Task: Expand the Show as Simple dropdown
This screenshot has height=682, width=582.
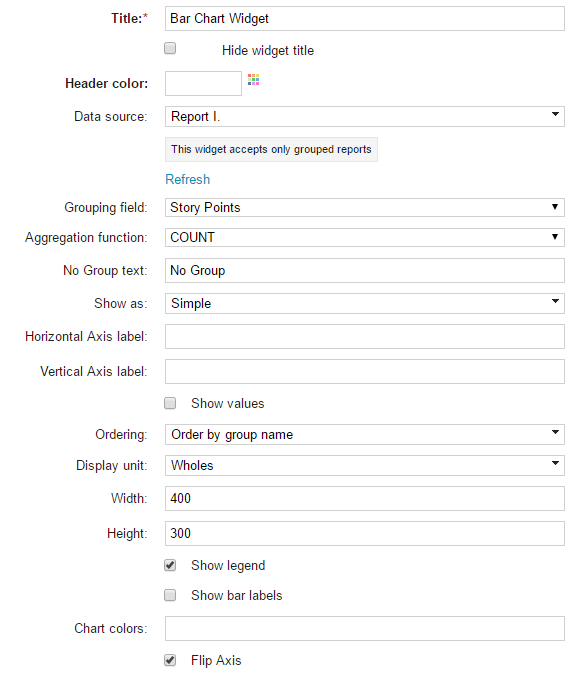Action: tap(365, 303)
